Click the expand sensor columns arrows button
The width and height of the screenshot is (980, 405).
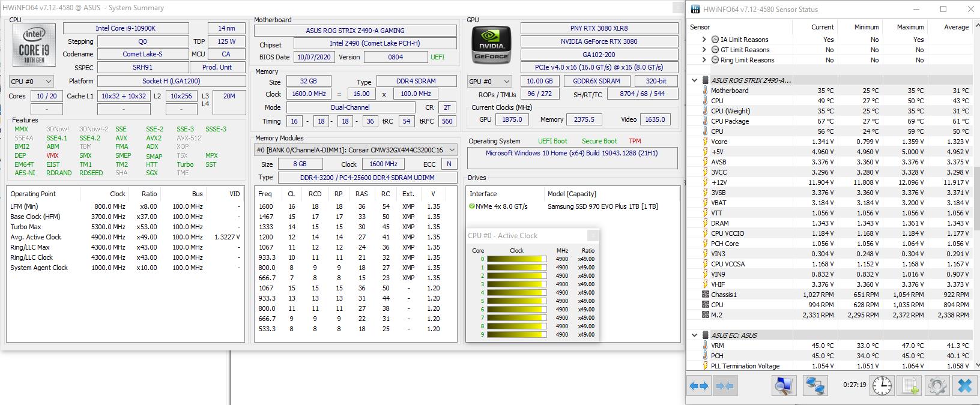tap(699, 386)
